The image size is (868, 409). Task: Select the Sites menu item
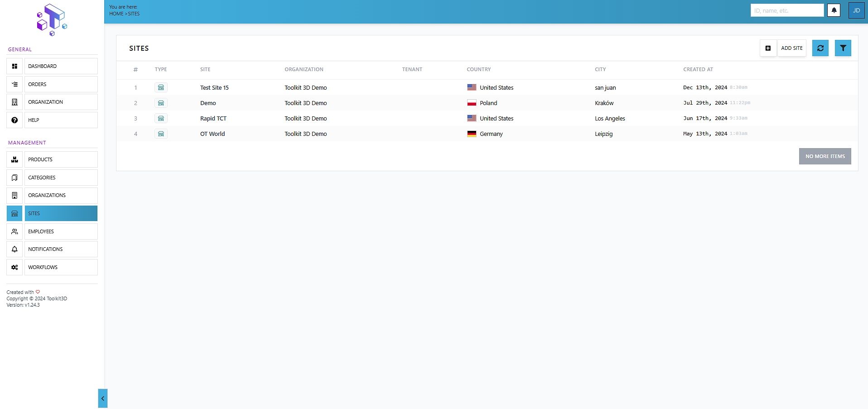point(61,213)
